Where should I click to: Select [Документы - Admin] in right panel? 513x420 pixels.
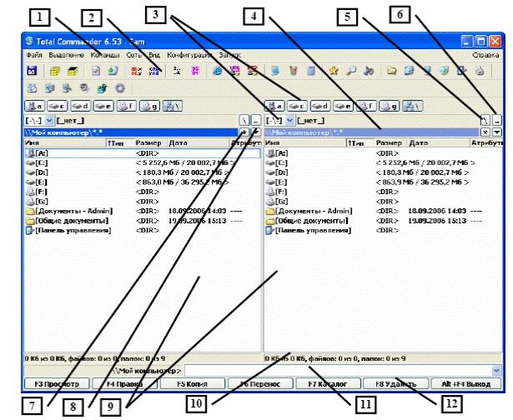383,211
